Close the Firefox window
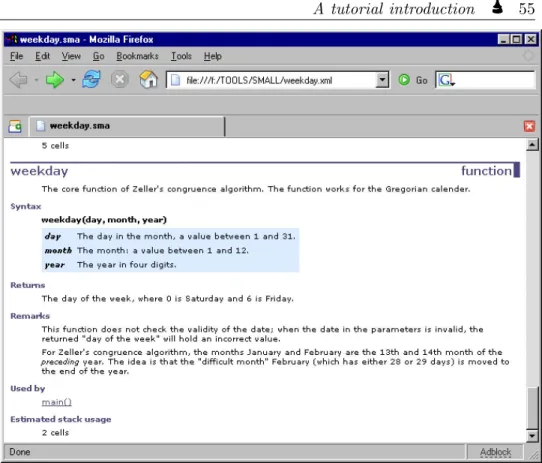Image resolution: width=542 pixels, height=463 pixels. click(x=531, y=40)
